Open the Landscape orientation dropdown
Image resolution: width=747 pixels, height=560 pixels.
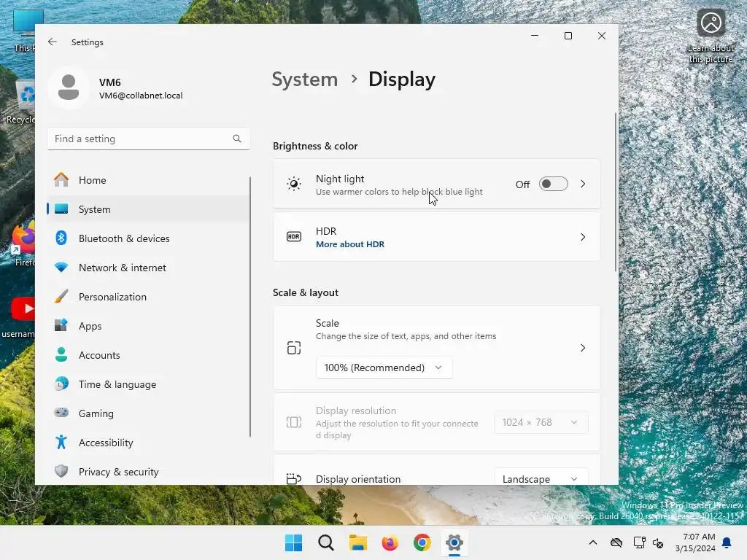coord(541,478)
